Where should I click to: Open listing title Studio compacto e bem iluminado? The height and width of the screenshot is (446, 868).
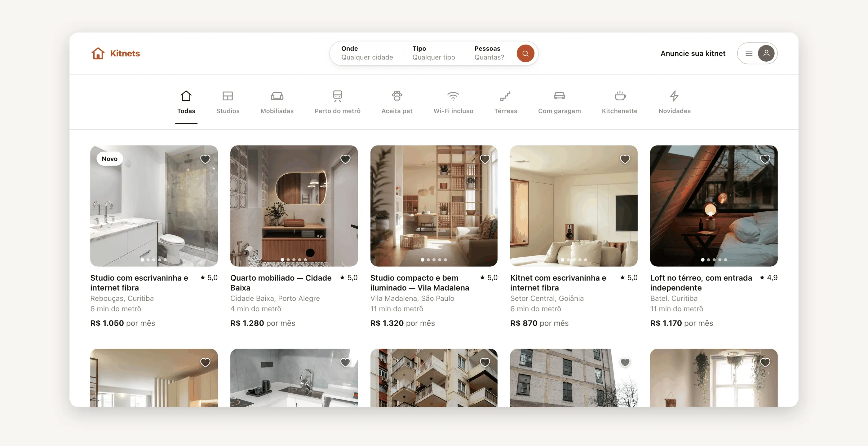[419, 282]
